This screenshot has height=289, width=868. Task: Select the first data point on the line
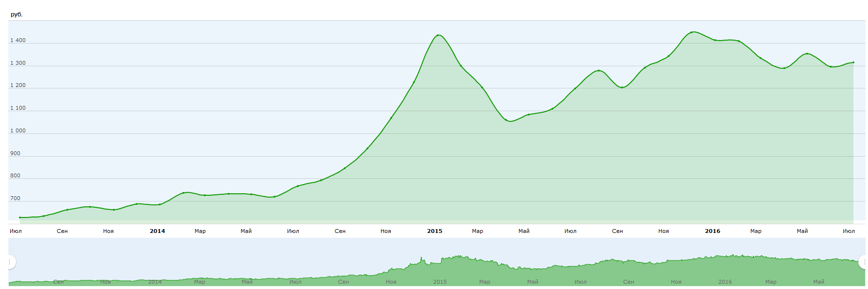point(20,217)
